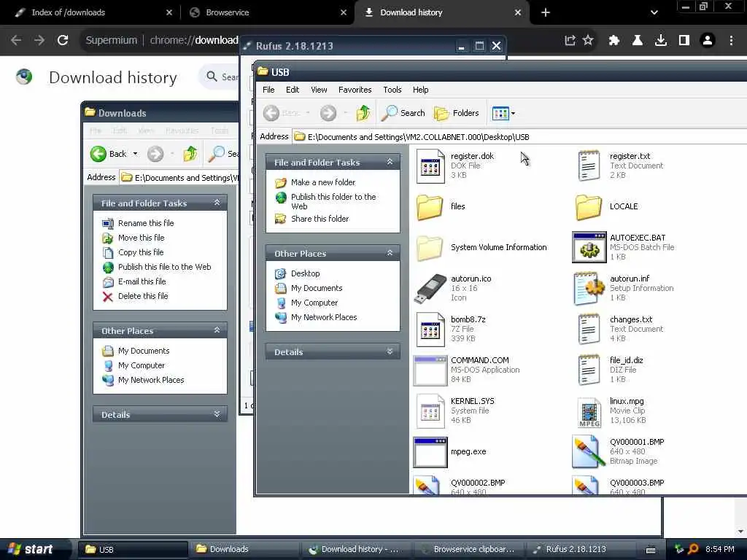Viewport: 747px width, 560px height.
Task: Collapse Other Places panel in USB window
Action: coord(390,253)
